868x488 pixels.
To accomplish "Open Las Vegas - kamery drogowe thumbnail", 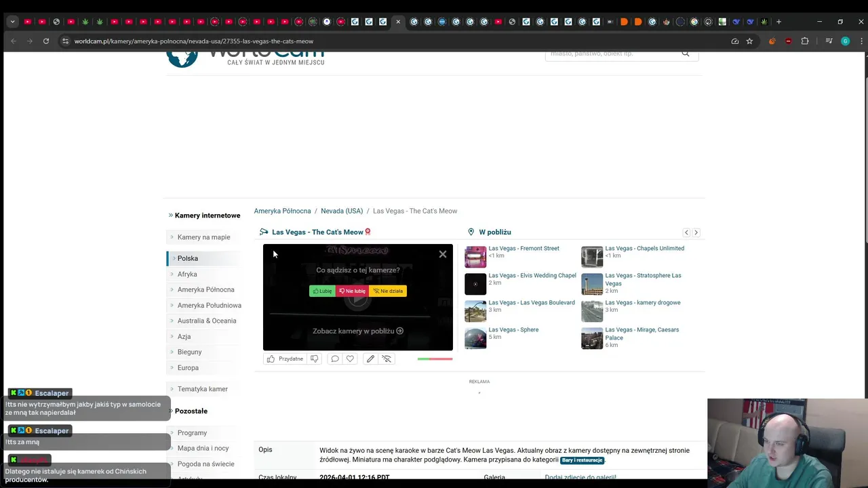I will click(x=592, y=311).
